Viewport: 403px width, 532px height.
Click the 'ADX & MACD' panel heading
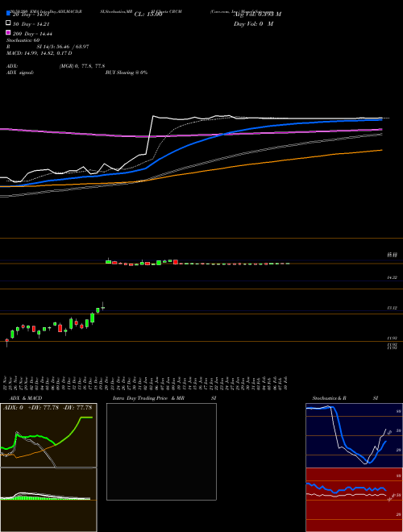click(x=26, y=398)
